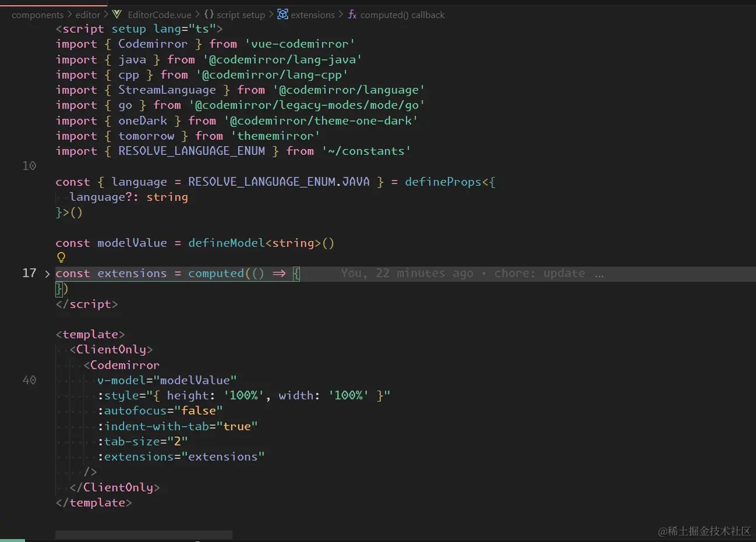Click the function icon before computed() callback

coord(352,14)
